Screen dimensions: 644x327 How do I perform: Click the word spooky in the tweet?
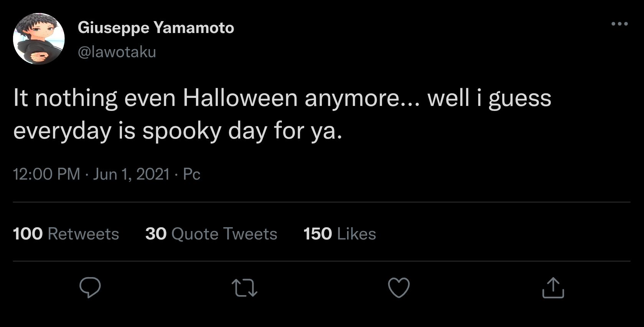coord(182,131)
